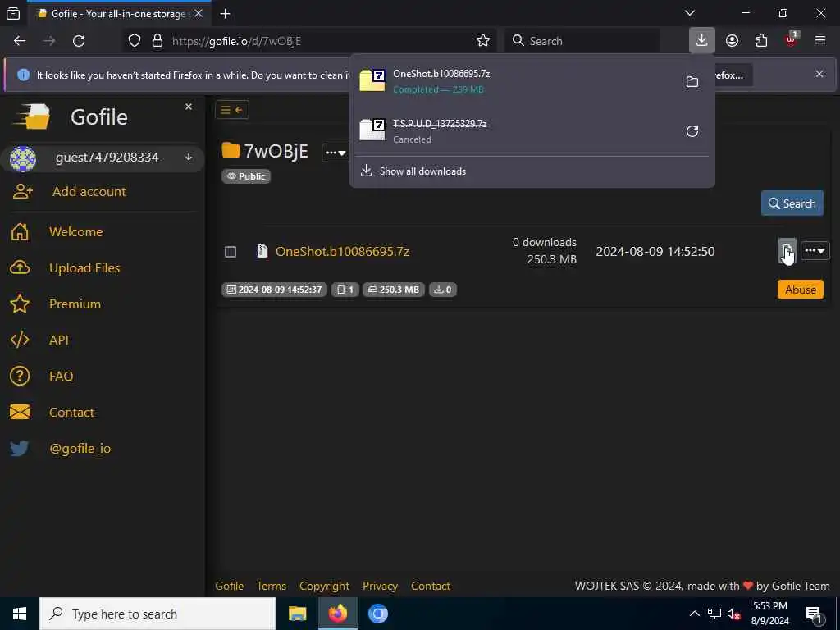This screenshot has width=840, height=630.
Task: Open the footer Gofile link
Action: pyautogui.click(x=230, y=586)
